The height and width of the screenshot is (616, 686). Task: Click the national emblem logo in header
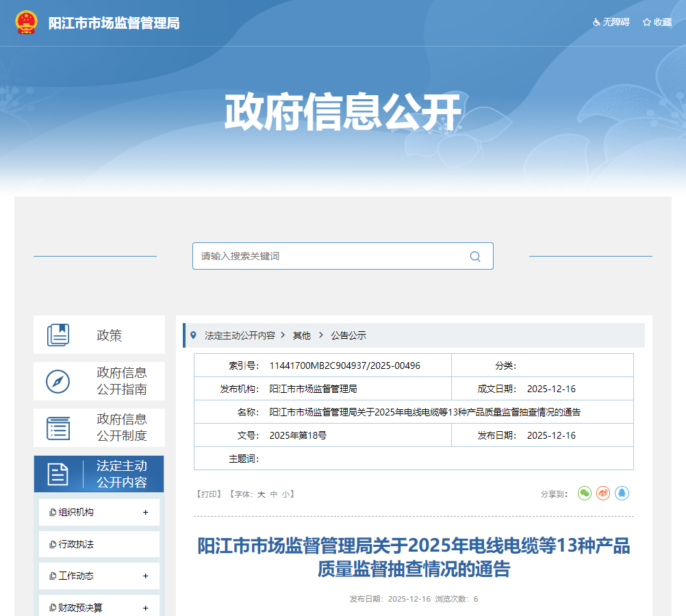27,23
